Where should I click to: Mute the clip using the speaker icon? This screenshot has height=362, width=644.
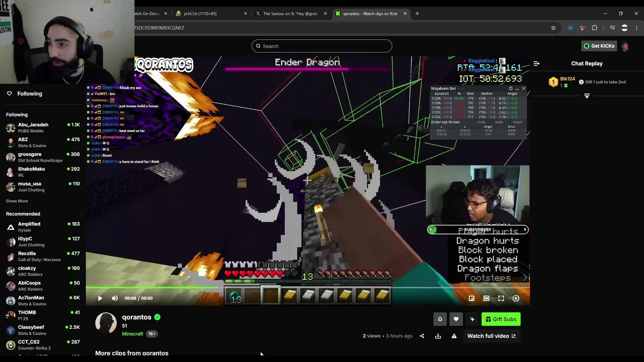115,298
